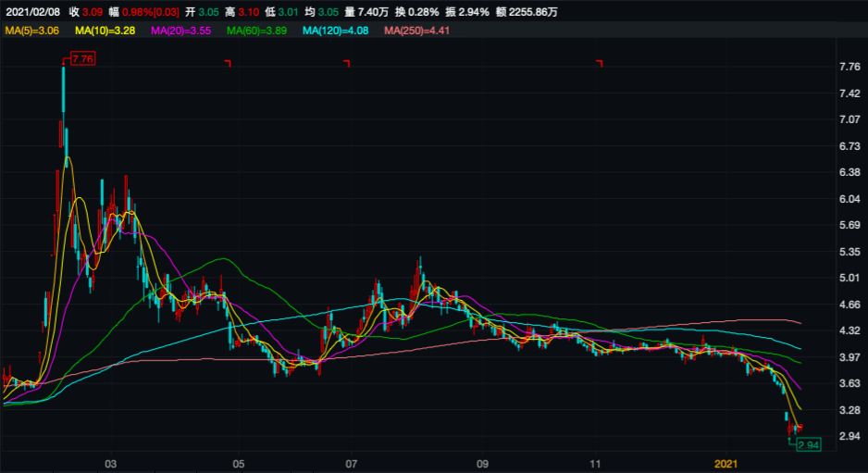Viewport: 868px width, 473px height.
Task: Toggle the MA(5)=3.06 indicator label
Action: pyautogui.click(x=32, y=31)
